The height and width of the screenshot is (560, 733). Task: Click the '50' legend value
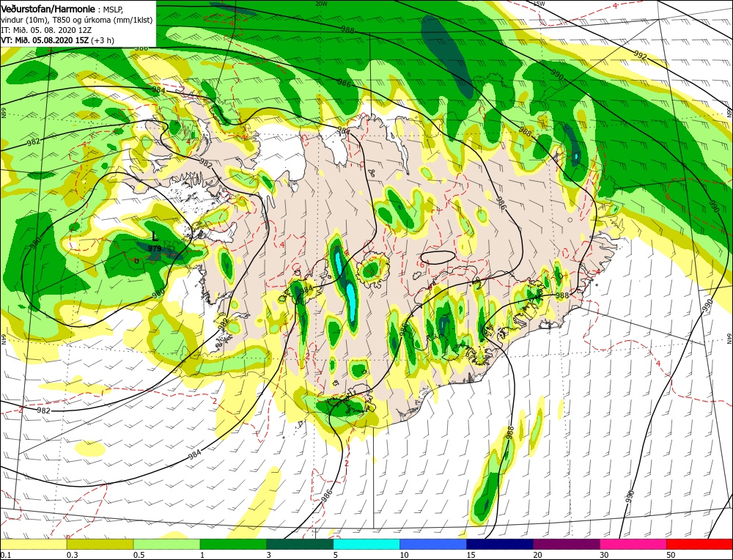click(x=671, y=555)
